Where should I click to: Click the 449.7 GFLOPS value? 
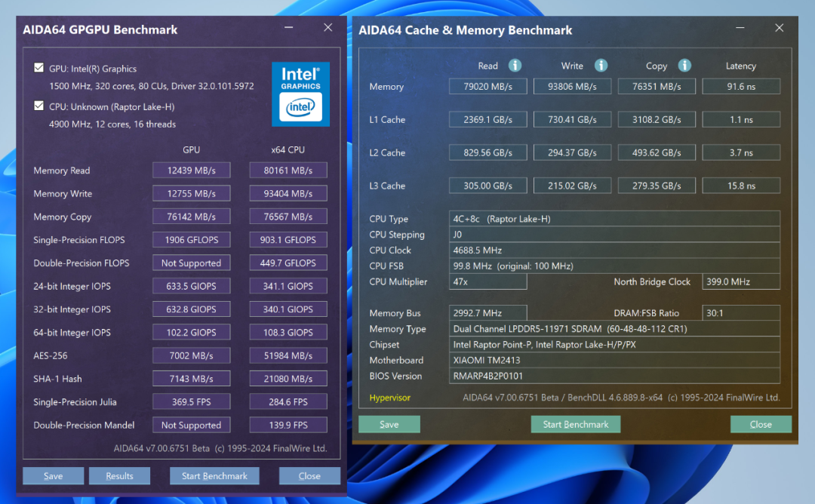pos(288,263)
